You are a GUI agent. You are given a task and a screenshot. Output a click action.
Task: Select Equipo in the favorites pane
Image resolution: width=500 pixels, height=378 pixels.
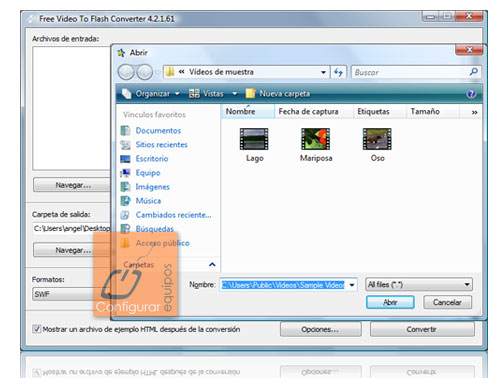(x=148, y=173)
